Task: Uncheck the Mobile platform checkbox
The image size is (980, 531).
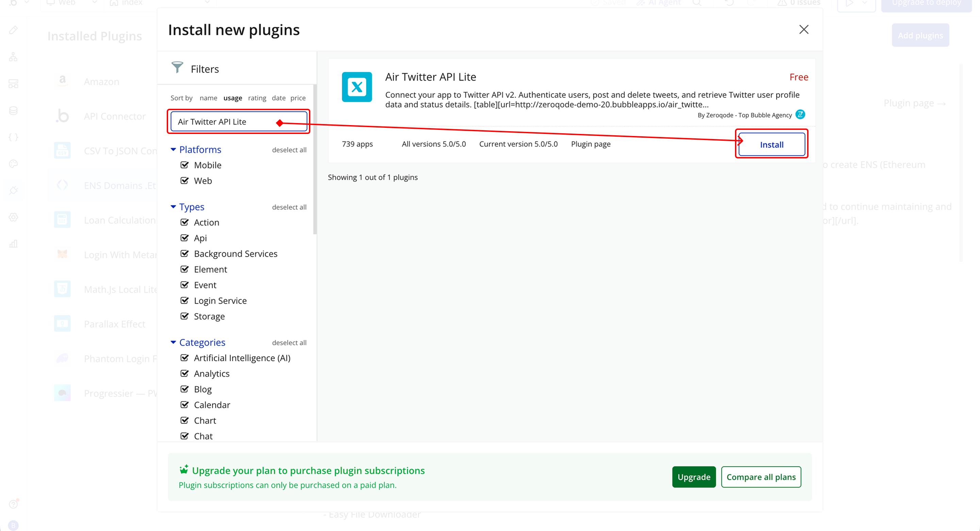Action: click(184, 165)
